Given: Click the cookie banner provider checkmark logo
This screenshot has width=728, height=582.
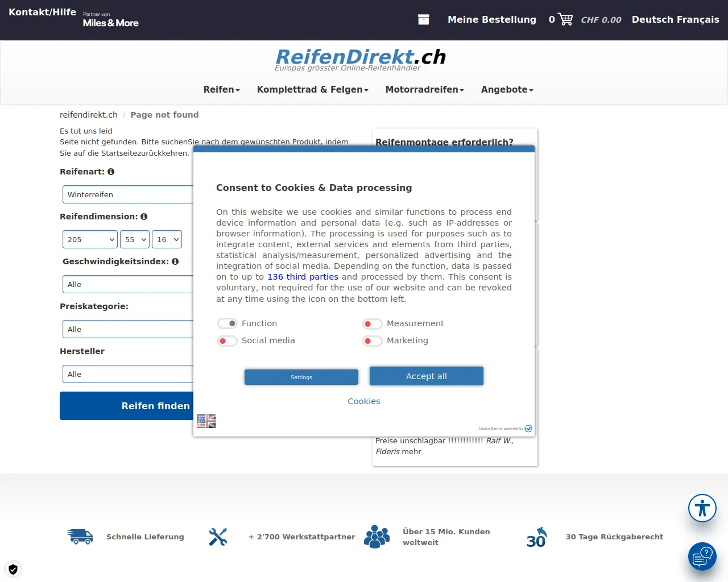Looking at the screenshot, I should pyautogui.click(x=528, y=429).
